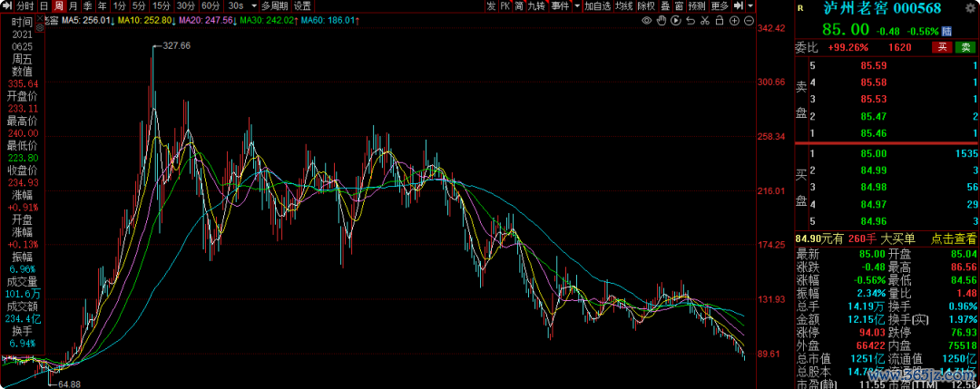
Task: Click the 预测 forecast button
Action: [697, 6]
